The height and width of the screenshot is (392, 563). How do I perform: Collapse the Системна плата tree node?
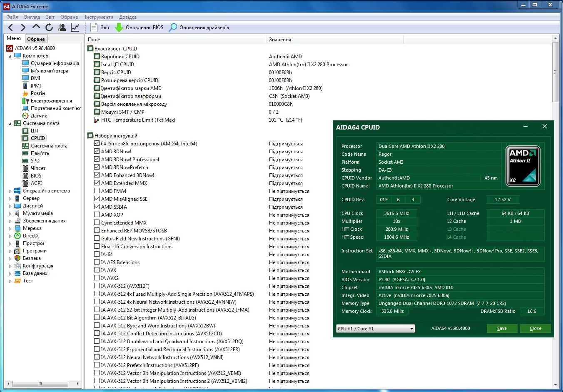point(10,123)
